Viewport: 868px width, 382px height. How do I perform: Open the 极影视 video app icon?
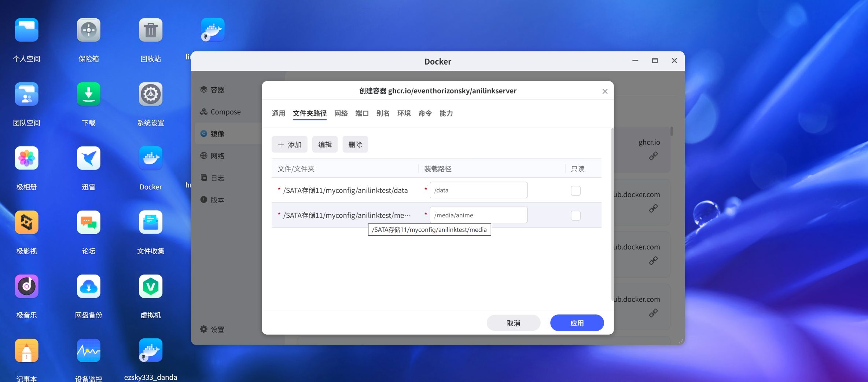[x=26, y=222]
